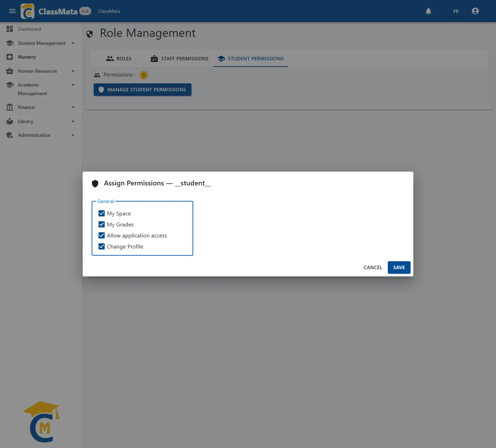
Task: Toggle the Change Profile checkbox
Action: click(102, 246)
